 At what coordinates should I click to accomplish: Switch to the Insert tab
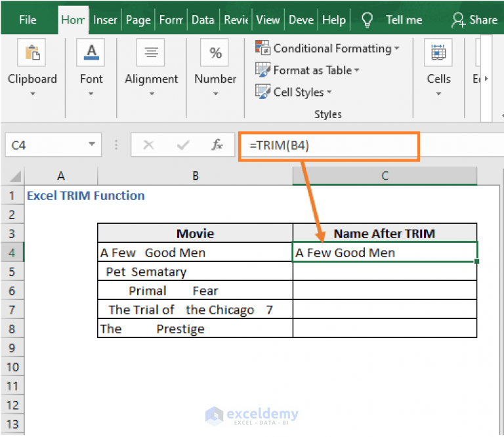pyautogui.click(x=105, y=20)
